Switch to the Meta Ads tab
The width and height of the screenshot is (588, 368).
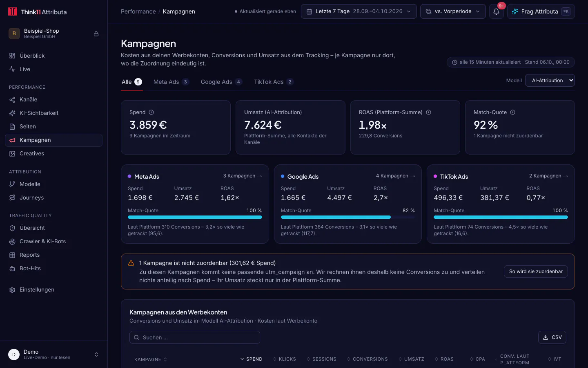pos(171,82)
